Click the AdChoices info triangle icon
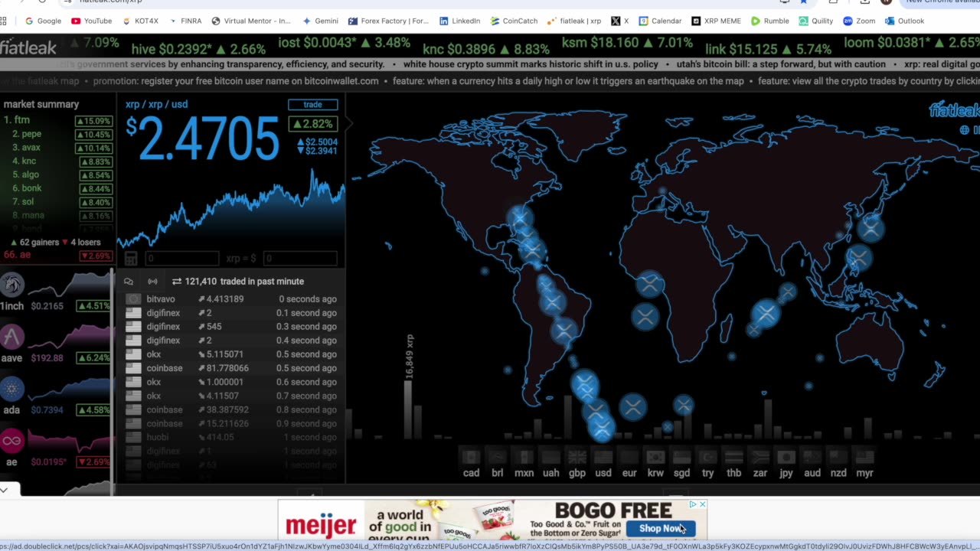The image size is (980, 551). coord(693,504)
